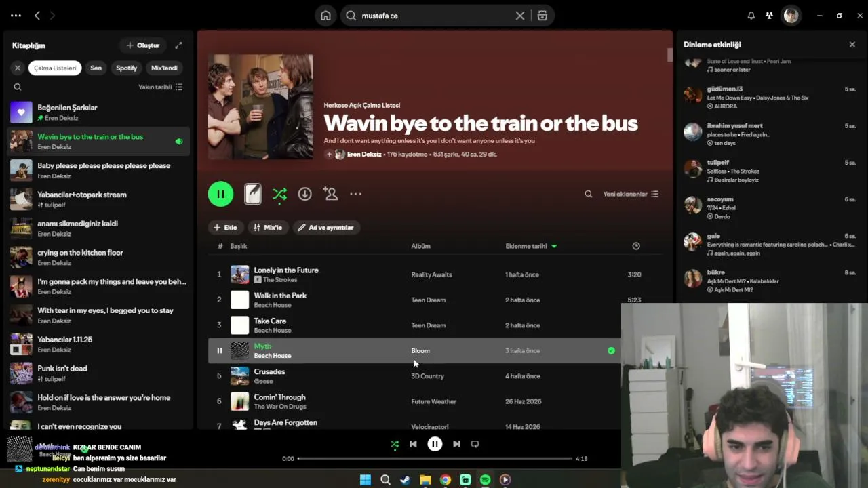Open the 'Yeni eklenenler' sort dropdown

point(631,194)
